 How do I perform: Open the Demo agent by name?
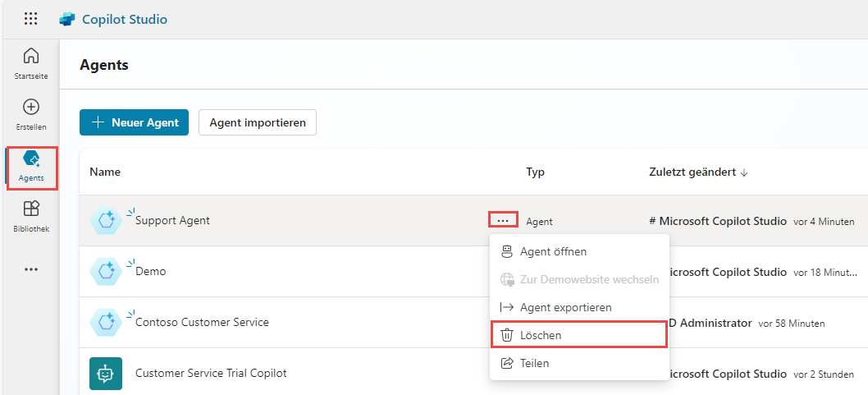150,272
